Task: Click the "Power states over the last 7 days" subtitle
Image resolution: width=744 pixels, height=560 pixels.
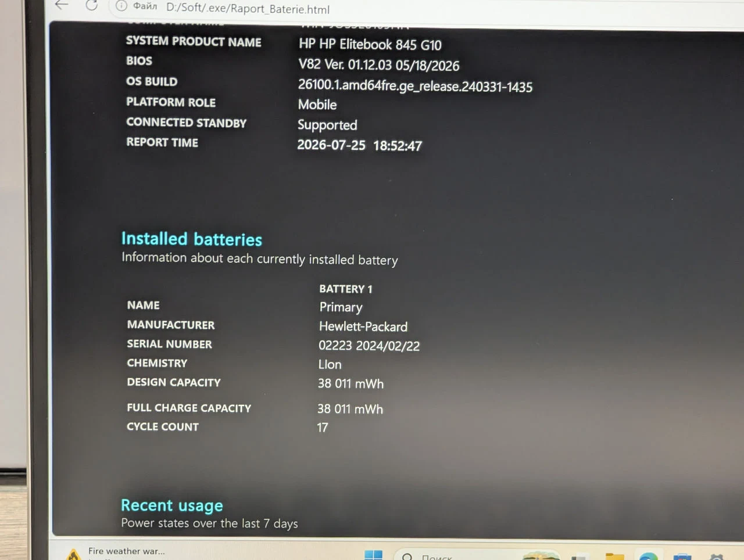Action: click(209, 523)
